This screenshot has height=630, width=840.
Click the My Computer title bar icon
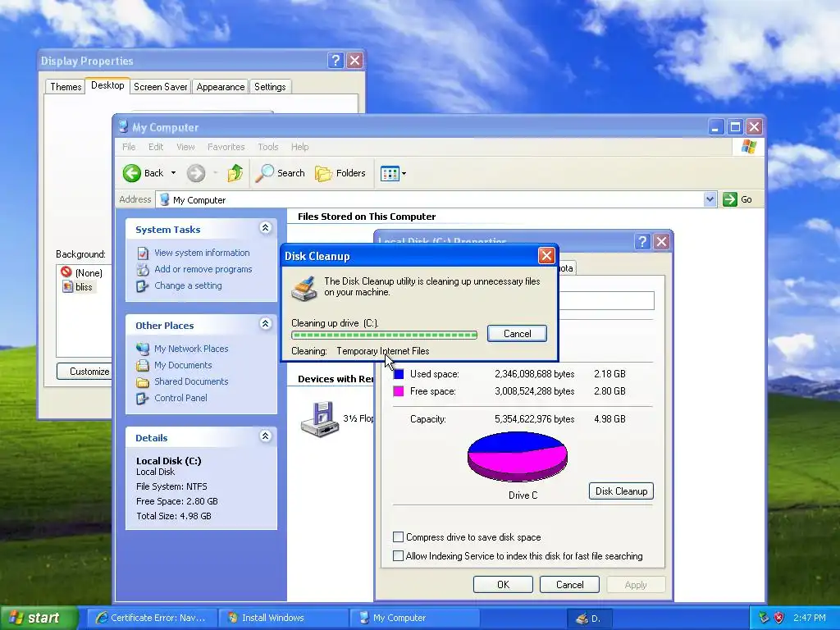pos(123,127)
